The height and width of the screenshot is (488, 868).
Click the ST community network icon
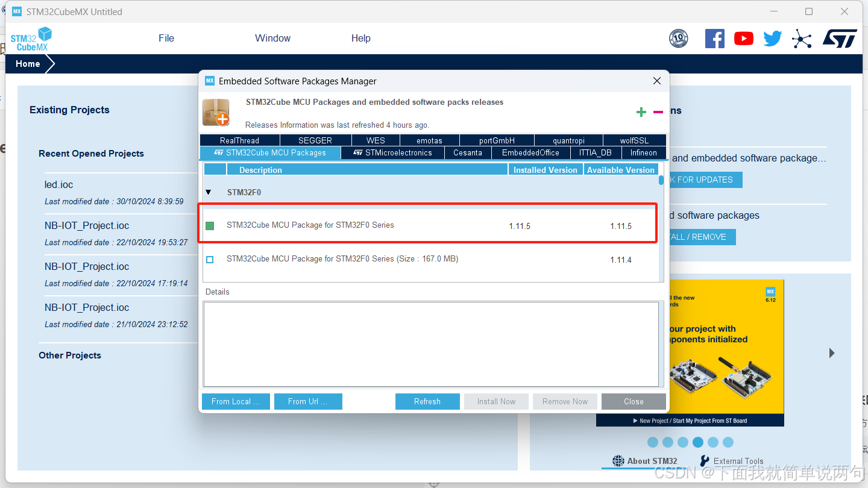click(x=802, y=39)
